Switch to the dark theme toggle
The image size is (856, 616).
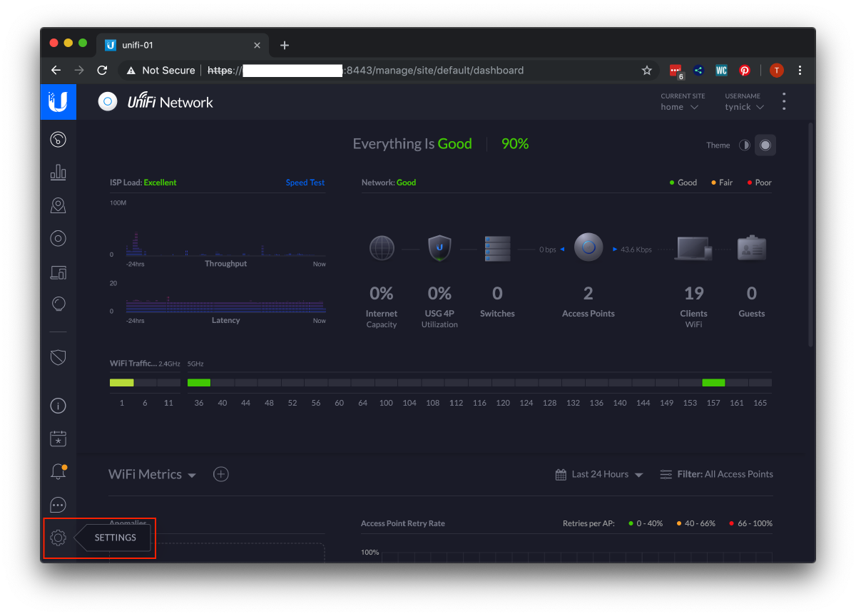tap(765, 145)
